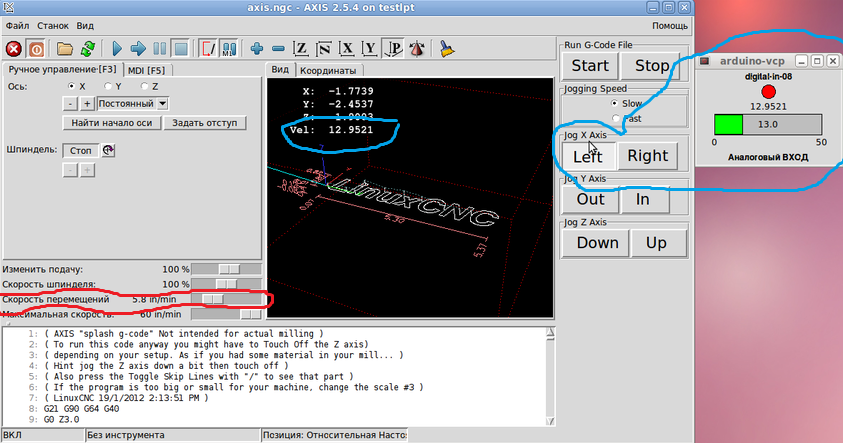Select the X side view icon

point(347,49)
